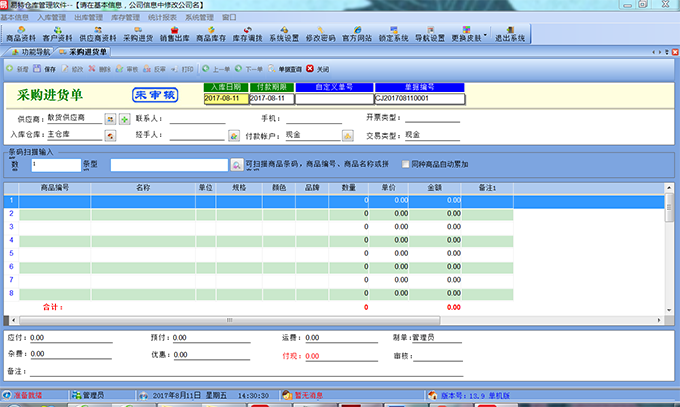Viewport: 680px width, 407px height.
Task: Click the green plus add-supplier icon
Action: pos(124,119)
